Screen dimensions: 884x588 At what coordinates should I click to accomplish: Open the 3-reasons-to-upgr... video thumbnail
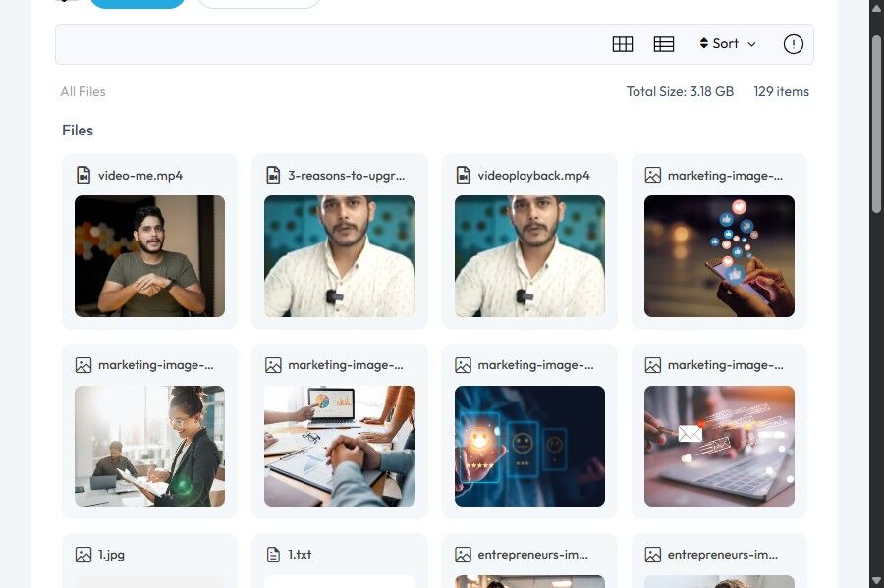340,256
